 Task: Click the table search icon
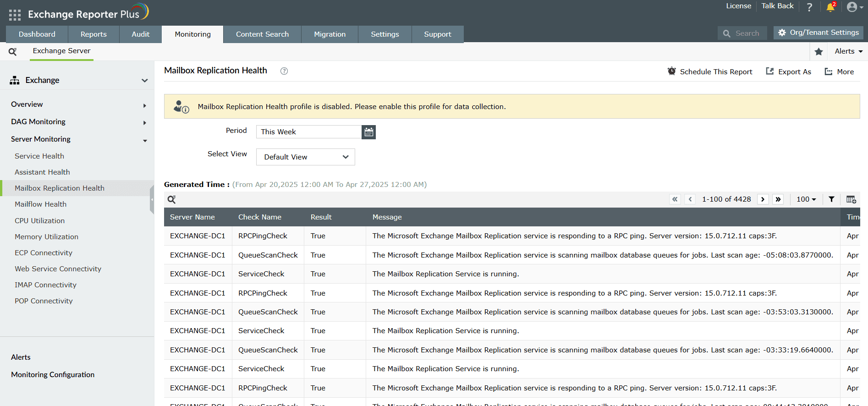click(x=172, y=199)
